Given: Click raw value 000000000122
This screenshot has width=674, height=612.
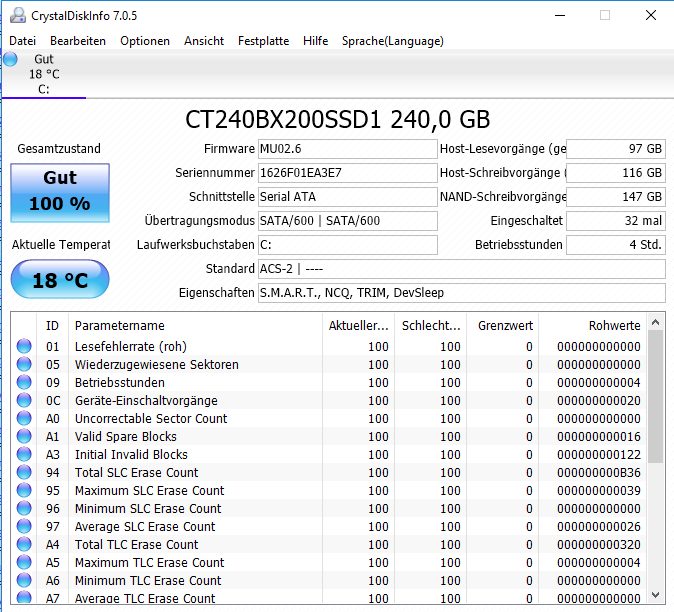Looking at the screenshot, I should pos(599,455).
